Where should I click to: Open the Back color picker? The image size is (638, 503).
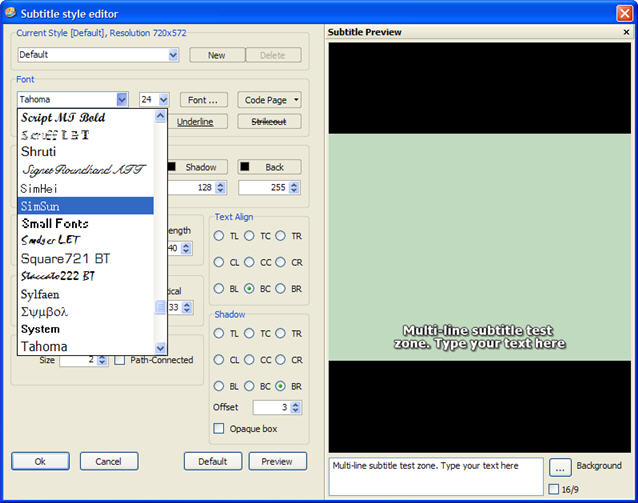coord(269,167)
